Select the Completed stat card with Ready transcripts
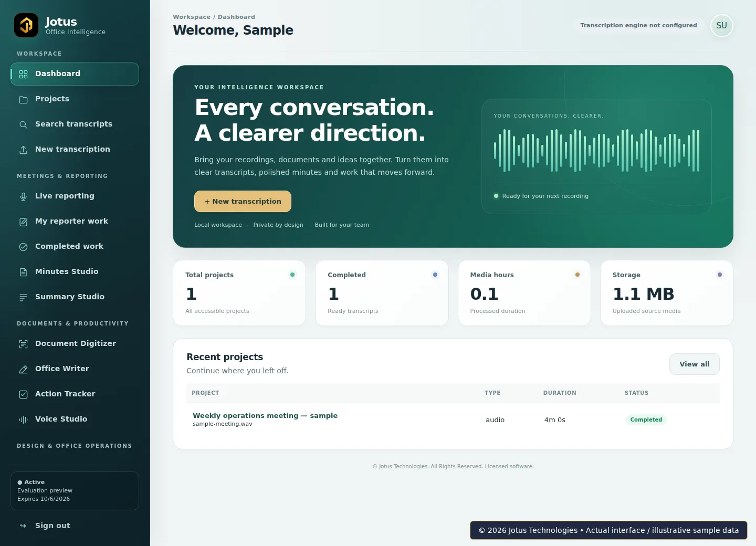The width and height of the screenshot is (756, 546). 382,293
